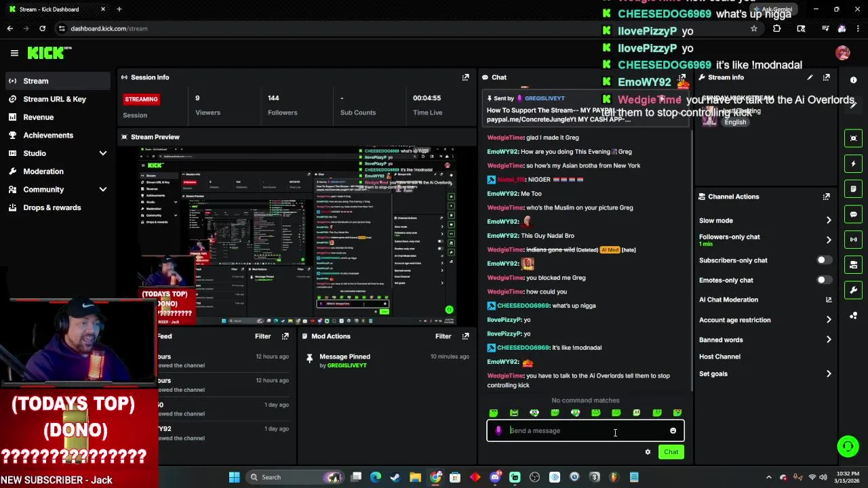This screenshot has width=868, height=488.
Task: Click the wrench icon in the right sidebar
Action: coord(853,290)
